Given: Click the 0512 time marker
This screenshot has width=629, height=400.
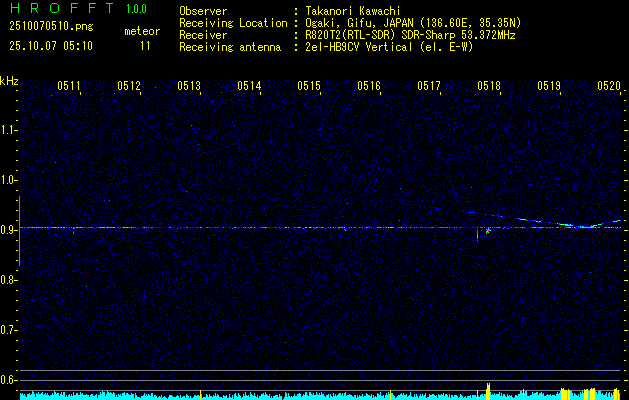Looking at the screenshot, I should (129, 86).
